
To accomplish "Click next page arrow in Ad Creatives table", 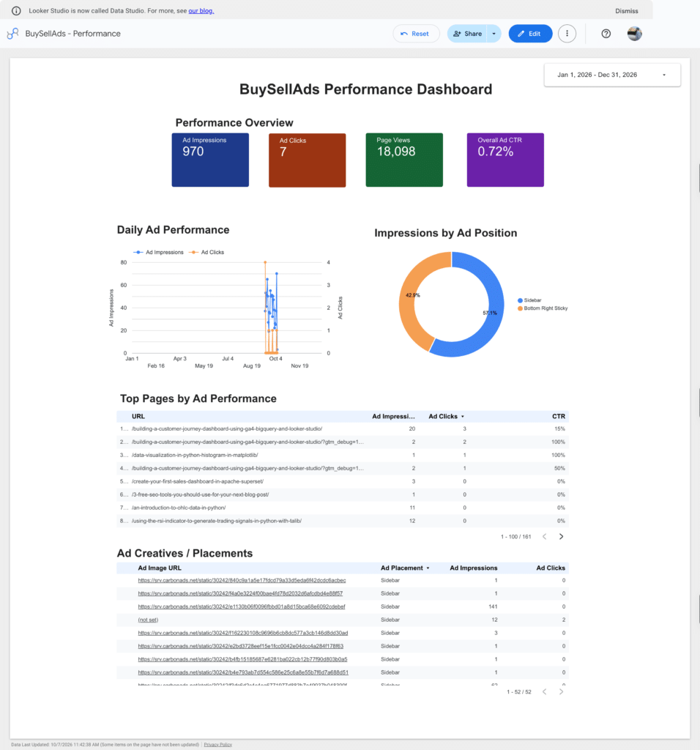I will click(x=562, y=691).
